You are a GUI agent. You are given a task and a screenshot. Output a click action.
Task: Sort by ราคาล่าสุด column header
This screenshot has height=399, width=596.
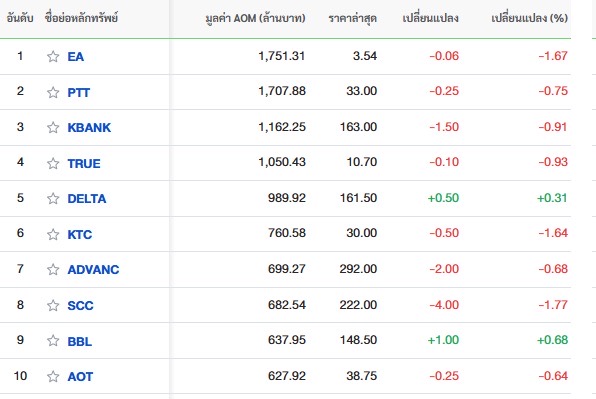point(352,18)
